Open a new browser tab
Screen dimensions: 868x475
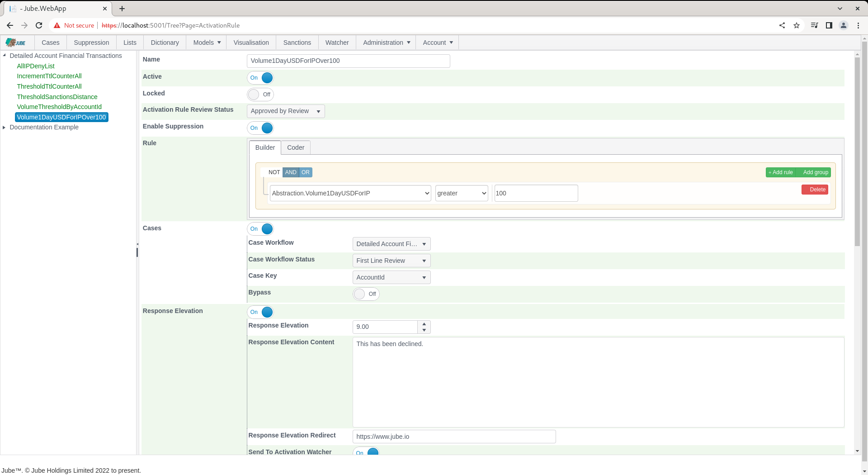[122, 9]
